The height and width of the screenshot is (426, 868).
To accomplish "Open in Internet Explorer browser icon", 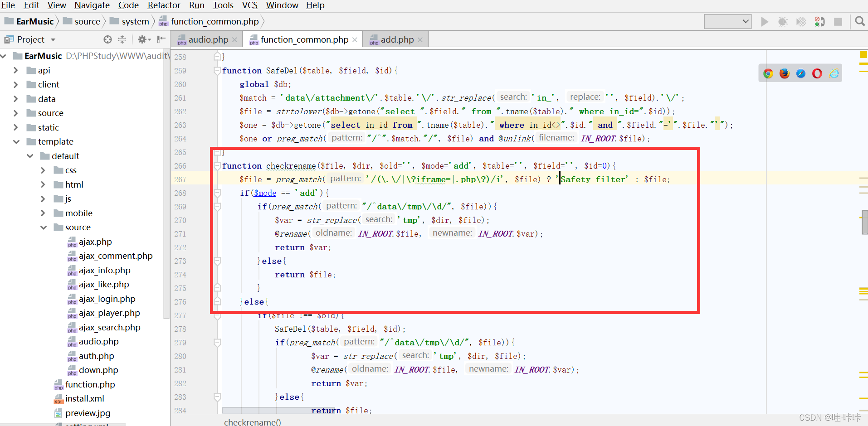I will click(x=834, y=73).
